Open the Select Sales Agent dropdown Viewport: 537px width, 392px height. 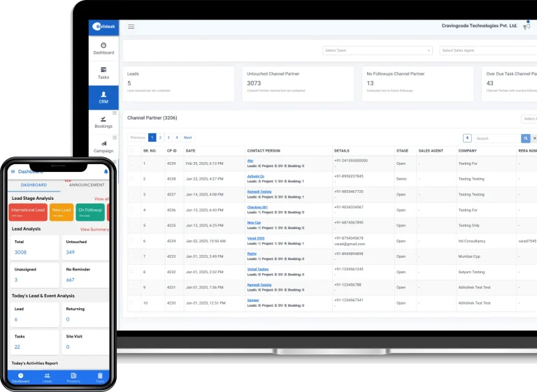pyautogui.click(x=487, y=50)
